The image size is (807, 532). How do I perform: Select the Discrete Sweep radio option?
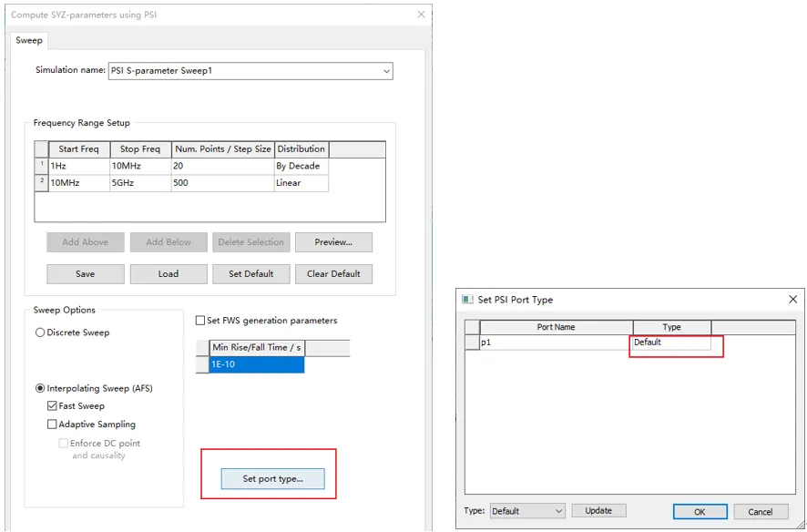pyautogui.click(x=40, y=332)
